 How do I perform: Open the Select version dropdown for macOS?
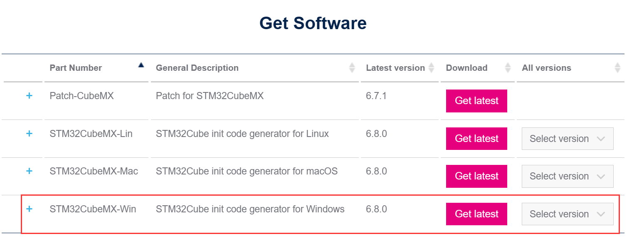tap(567, 176)
